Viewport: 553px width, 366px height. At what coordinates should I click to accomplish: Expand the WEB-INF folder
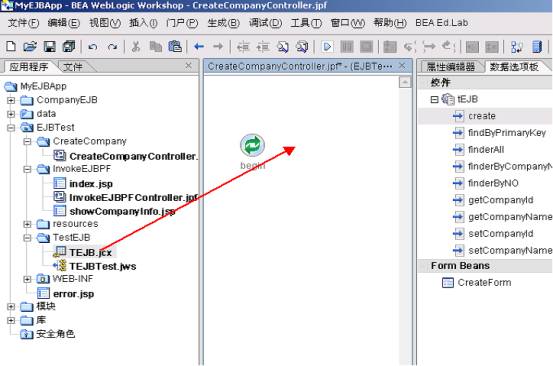click(27, 279)
